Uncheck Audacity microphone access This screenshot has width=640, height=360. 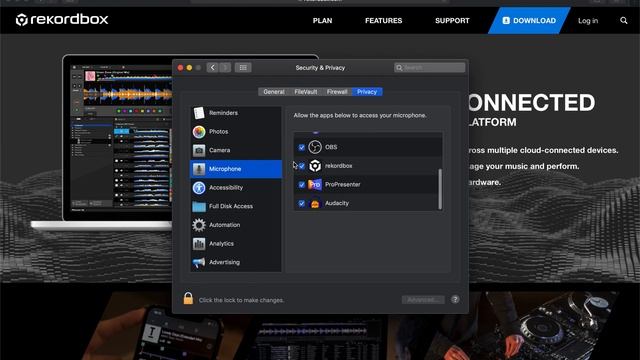302,203
